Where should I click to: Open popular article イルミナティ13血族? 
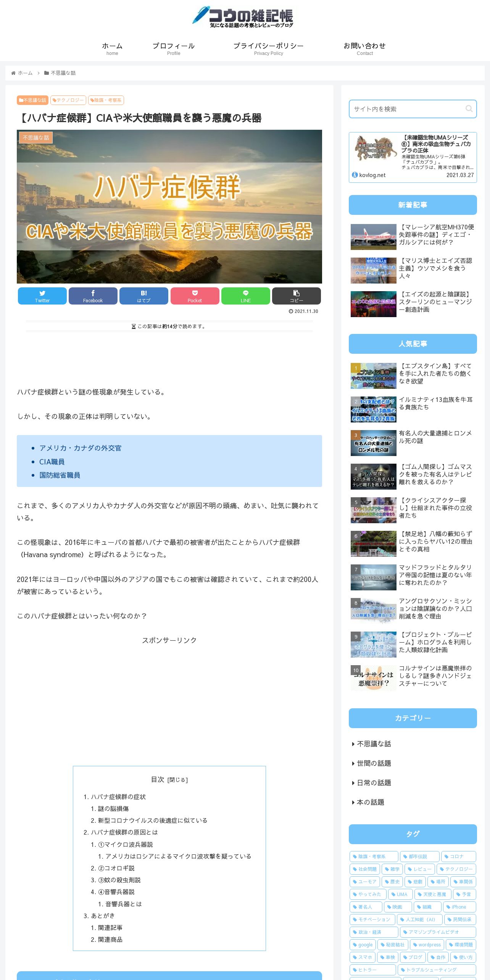tap(413, 409)
